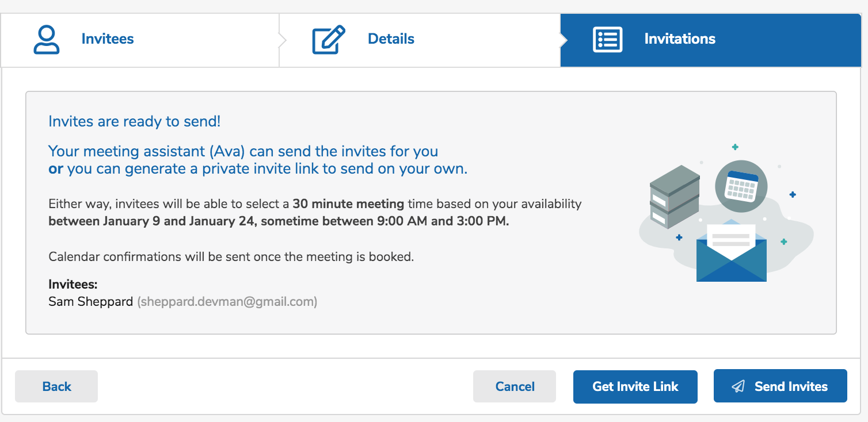Click the Invitations list icon
The width and height of the screenshot is (868, 422).
[x=607, y=39]
